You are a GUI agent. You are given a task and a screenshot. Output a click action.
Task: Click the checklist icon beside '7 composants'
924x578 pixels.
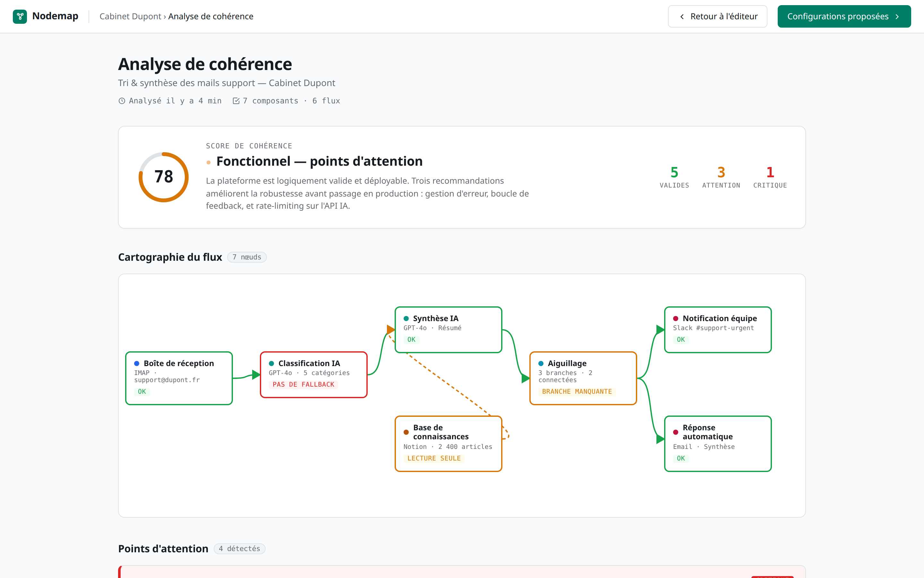click(236, 101)
